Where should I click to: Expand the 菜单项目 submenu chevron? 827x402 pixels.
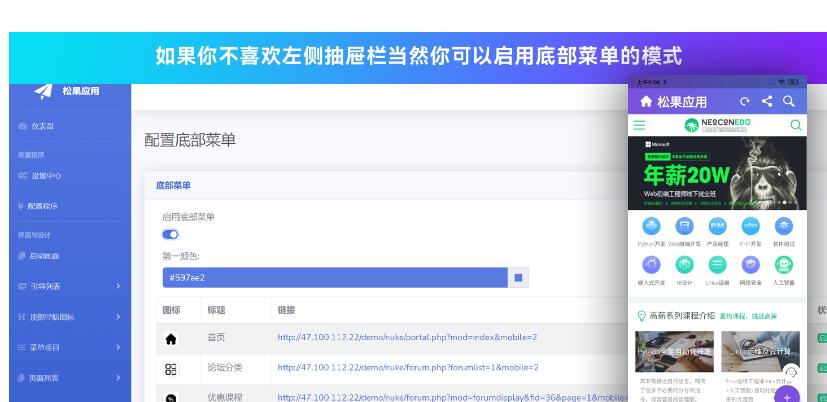click(x=118, y=347)
